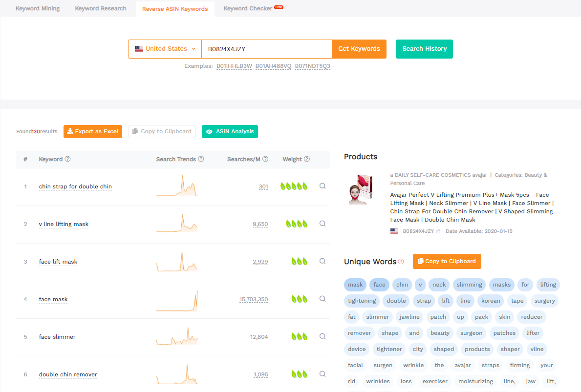This screenshot has height=392, width=581.
Task: Click help icon beside Search Trends header
Action: [201, 159]
